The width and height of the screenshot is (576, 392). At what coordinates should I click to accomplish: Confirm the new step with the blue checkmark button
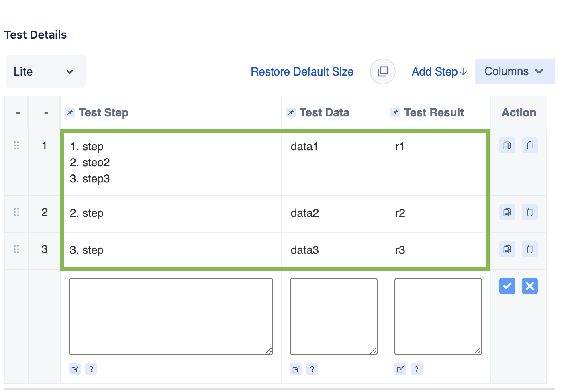[x=507, y=286]
